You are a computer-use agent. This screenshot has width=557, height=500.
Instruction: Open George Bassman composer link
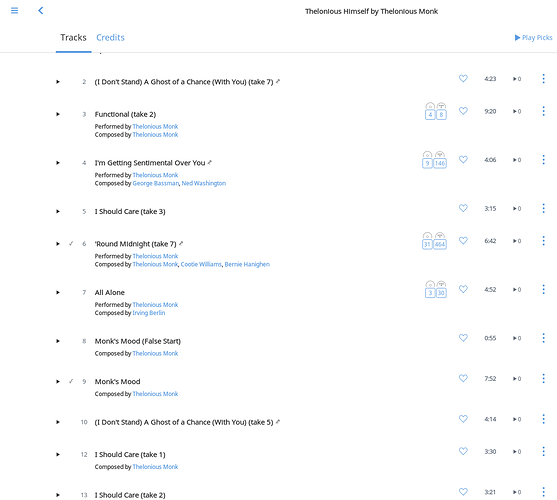[156, 183]
